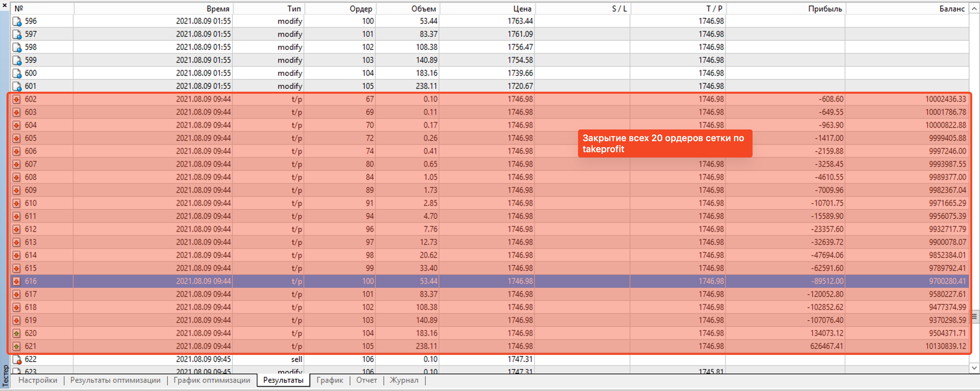This screenshot has width=980, height=391.
Task: Click the modify icon of row 596
Action: pos(17,21)
